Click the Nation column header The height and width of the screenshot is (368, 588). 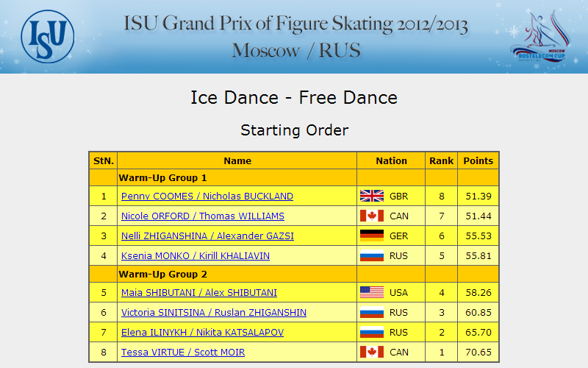391,160
